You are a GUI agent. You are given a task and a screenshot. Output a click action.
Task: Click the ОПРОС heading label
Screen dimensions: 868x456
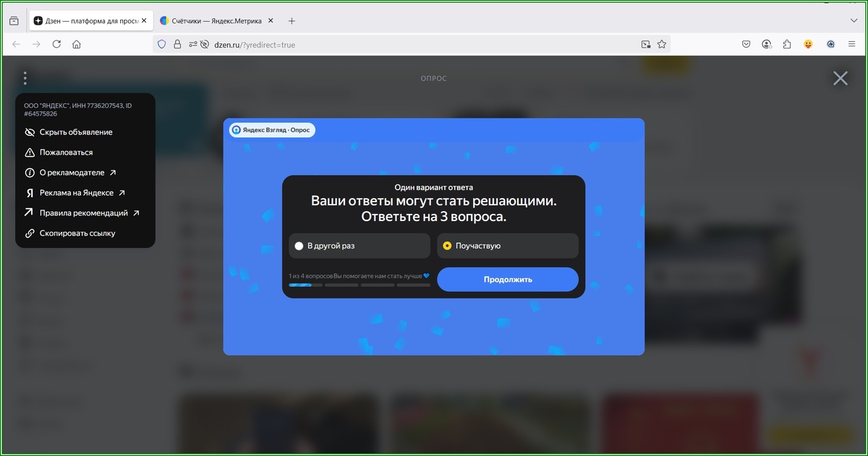coord(434,78)
